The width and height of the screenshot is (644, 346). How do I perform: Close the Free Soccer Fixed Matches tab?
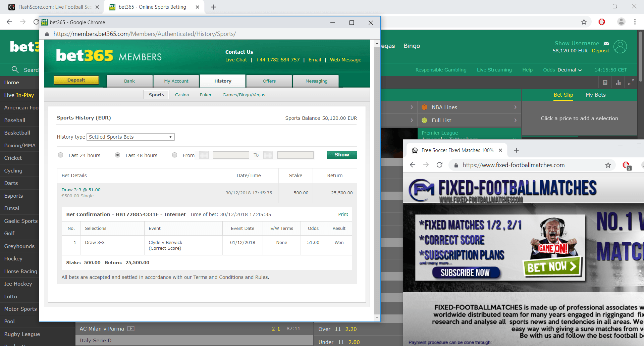(500, 150)
